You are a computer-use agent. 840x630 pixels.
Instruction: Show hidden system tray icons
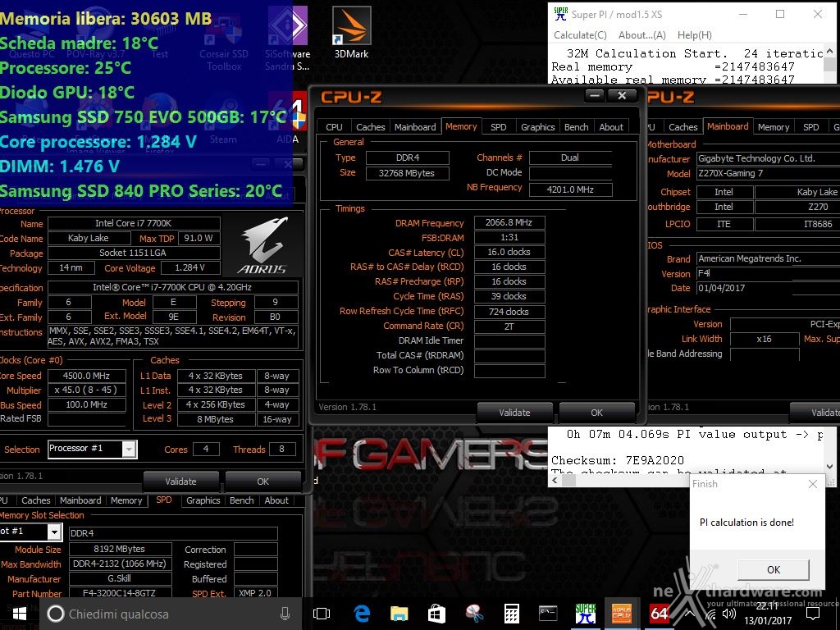click(689, 614)
